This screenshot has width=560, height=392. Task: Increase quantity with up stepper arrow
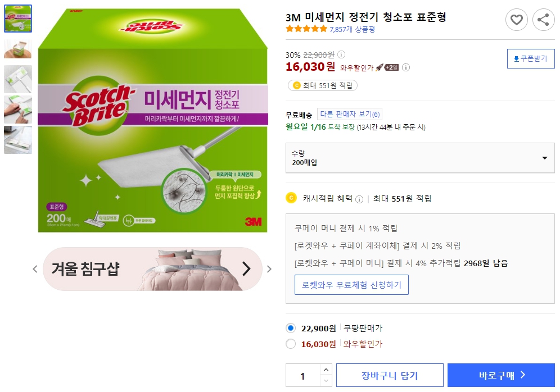[327, 370]
